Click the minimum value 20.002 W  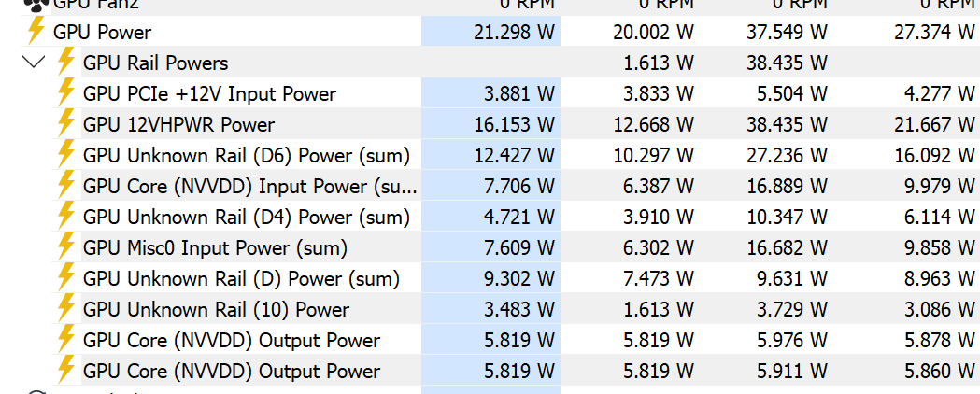652,32
